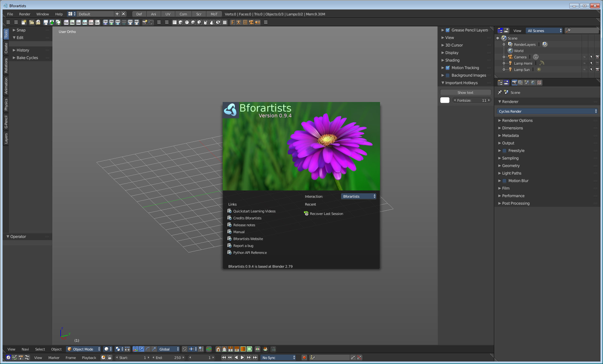Enable the Freestyle checkbox
603x364 pixels.
click(x=504, y=151)
